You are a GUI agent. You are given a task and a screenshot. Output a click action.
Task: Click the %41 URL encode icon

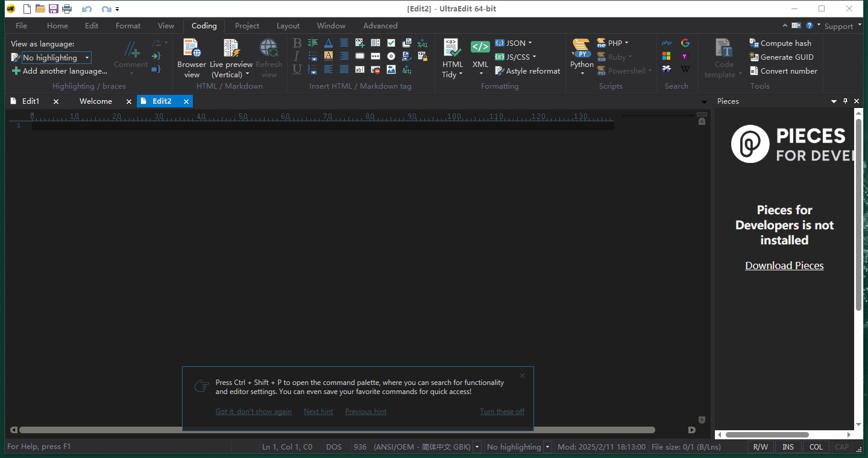423,43
